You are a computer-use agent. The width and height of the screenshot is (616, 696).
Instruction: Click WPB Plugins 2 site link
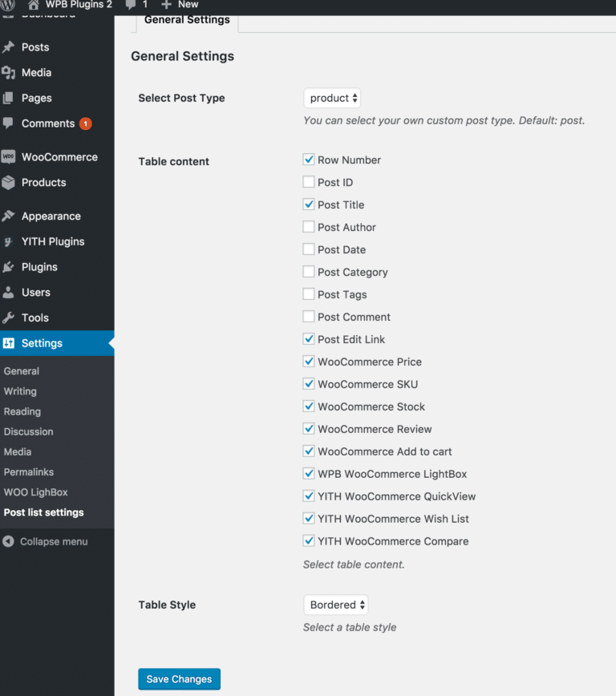[79, 5]
